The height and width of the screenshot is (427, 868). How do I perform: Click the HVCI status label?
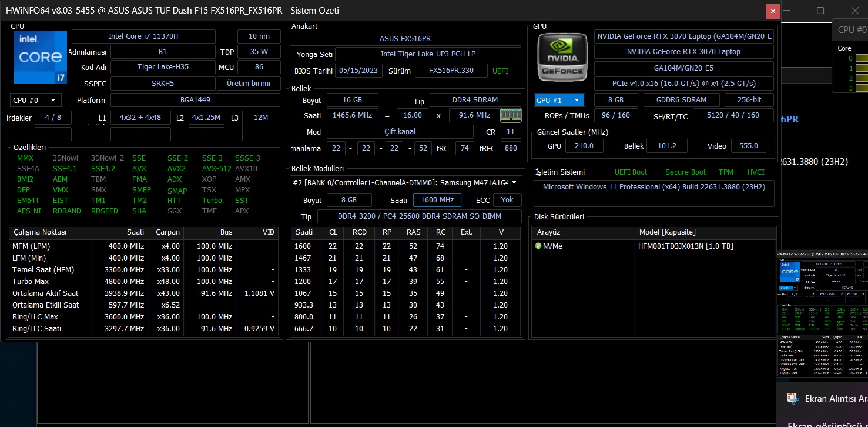coord(756,172)
